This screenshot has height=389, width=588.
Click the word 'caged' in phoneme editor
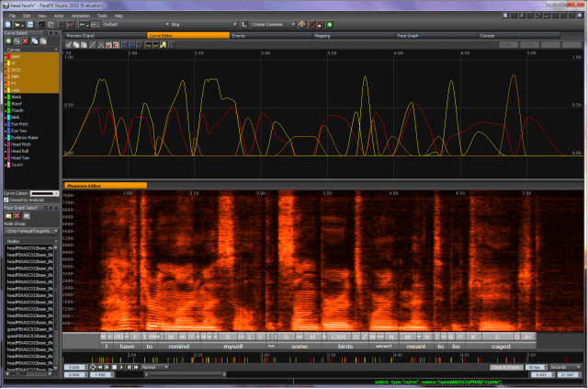501,346
